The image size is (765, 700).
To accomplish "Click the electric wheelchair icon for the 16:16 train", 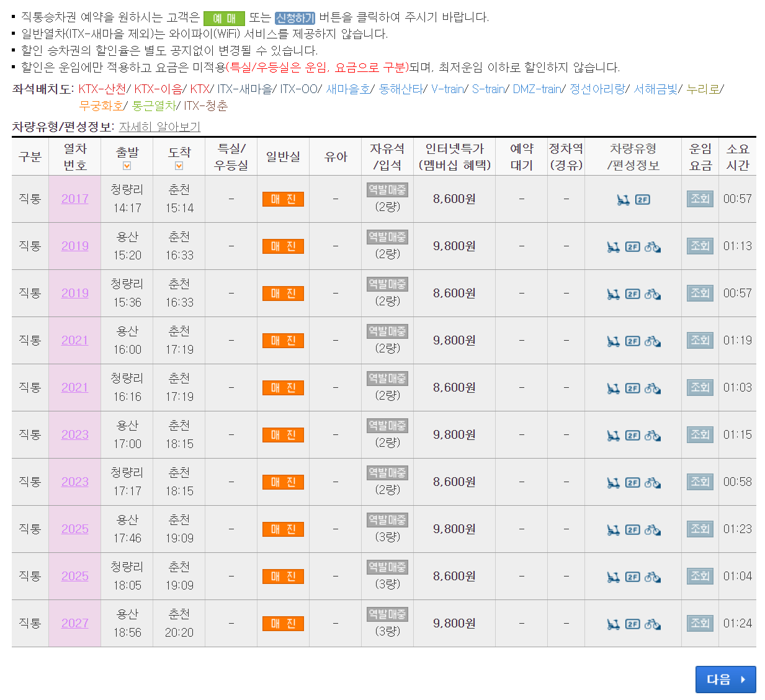I will click(613, 388).
